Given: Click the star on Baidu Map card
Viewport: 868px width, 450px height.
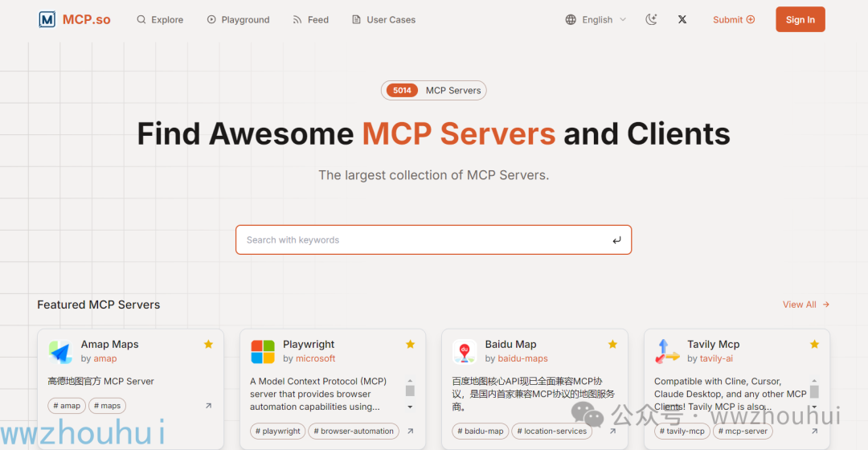Looking at the screenshot, I should (612, 344).
